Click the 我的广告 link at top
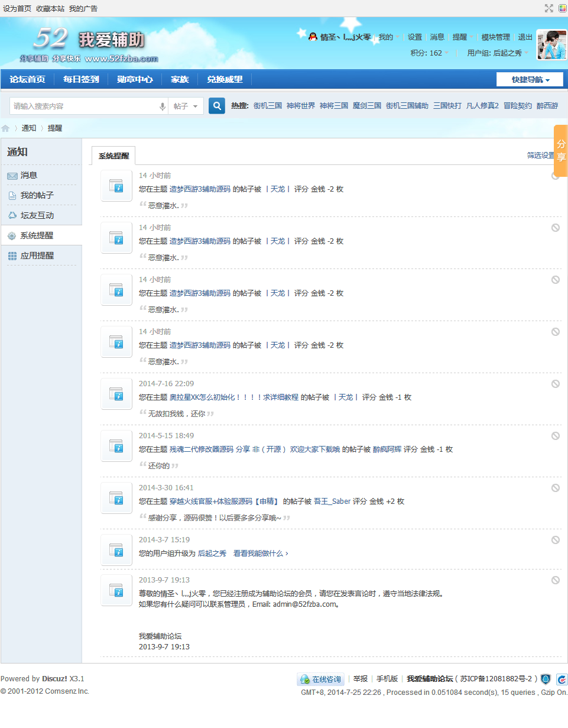 83,9
